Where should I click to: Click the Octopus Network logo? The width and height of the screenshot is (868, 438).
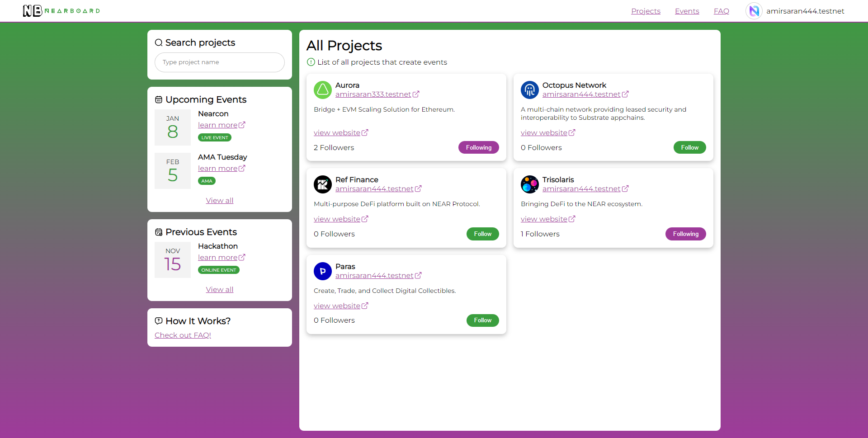(530, 90)
